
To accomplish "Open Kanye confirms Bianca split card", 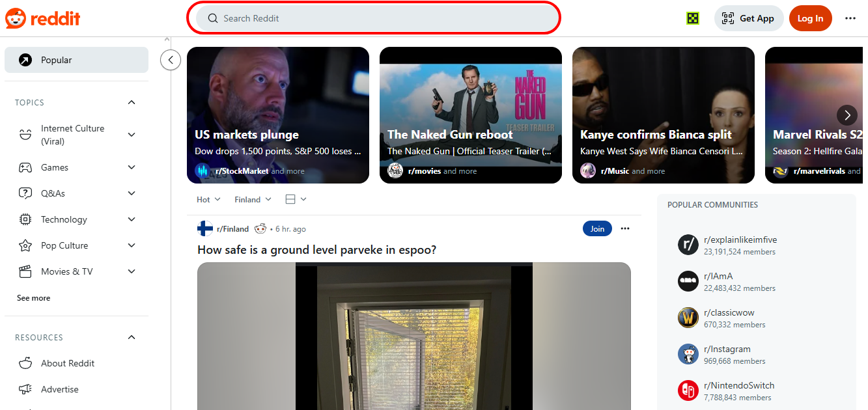I will pyautogui.click(x=664, y=115).
